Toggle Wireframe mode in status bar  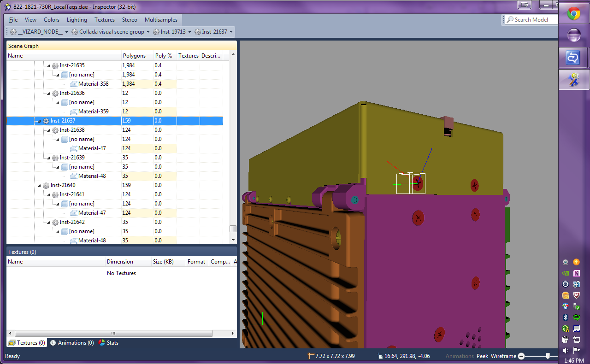click(503, 356)
